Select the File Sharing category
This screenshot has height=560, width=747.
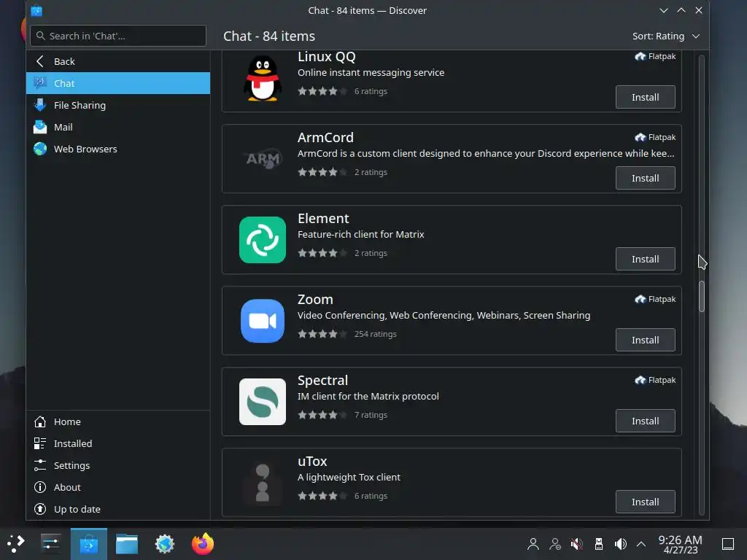click(118, 105)
